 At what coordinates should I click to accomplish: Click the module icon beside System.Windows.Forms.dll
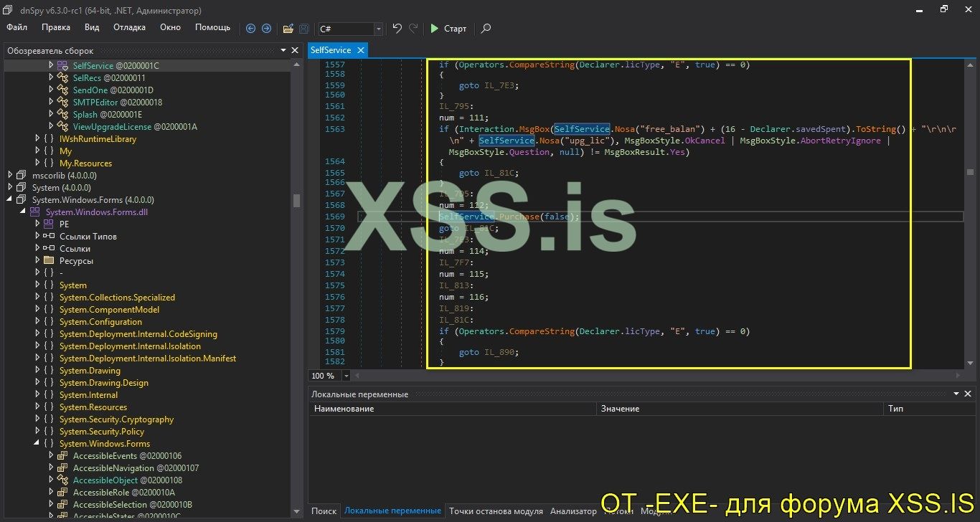click(x=36, y=212)
